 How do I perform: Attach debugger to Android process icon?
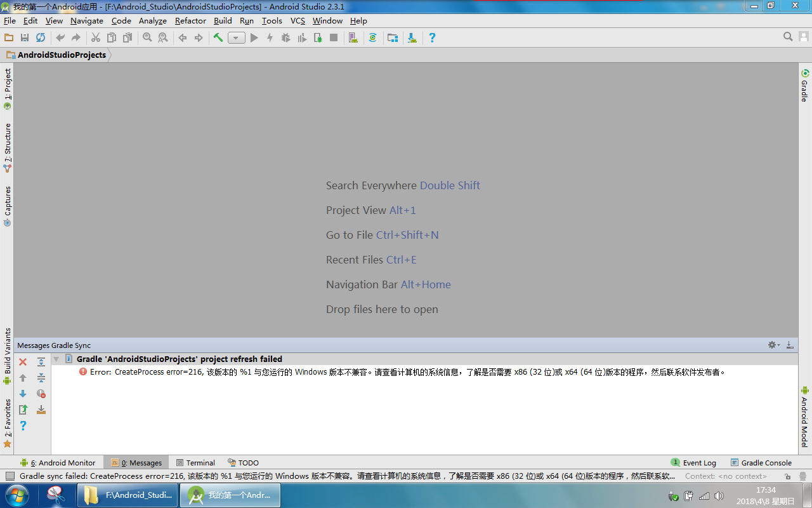[318, 37]
